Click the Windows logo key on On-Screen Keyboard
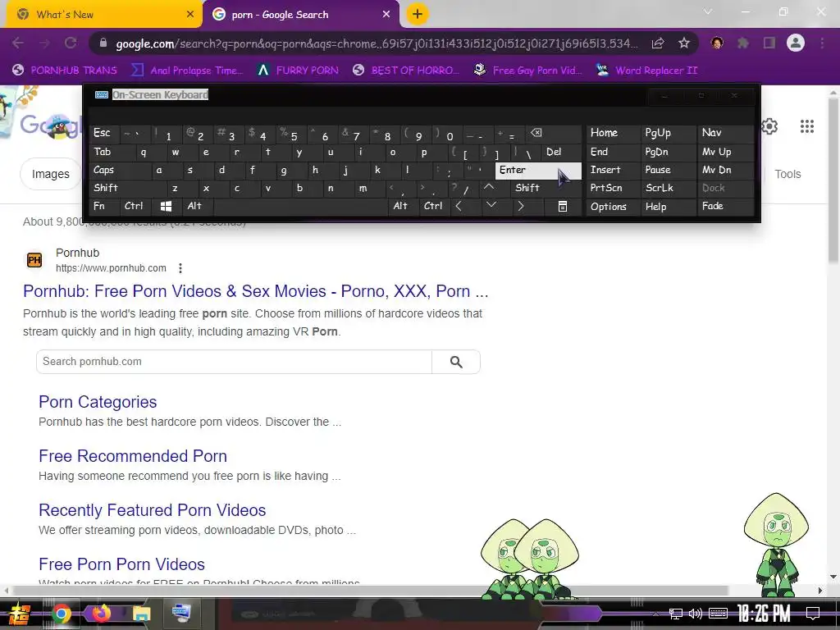 pos(166,206)
